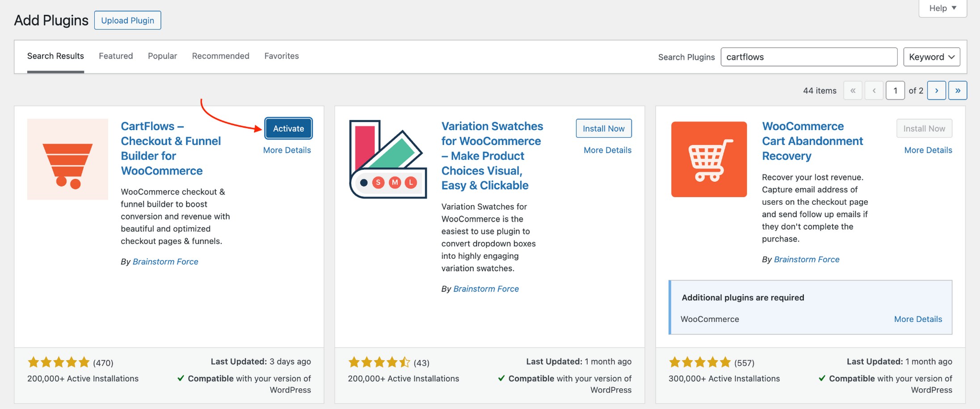Click the (43) ratings count
The image size is (980, 409).
[421, 363]
